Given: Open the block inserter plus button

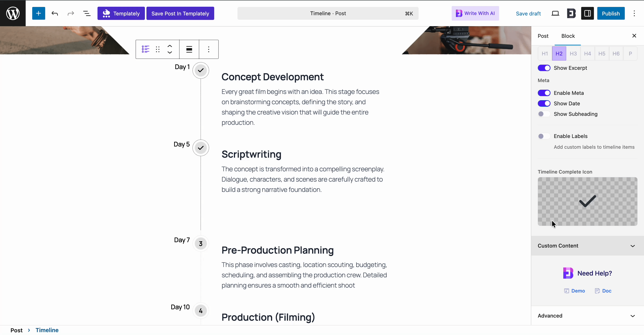Looking at the screenshot, I should click(x=38, y=13).
